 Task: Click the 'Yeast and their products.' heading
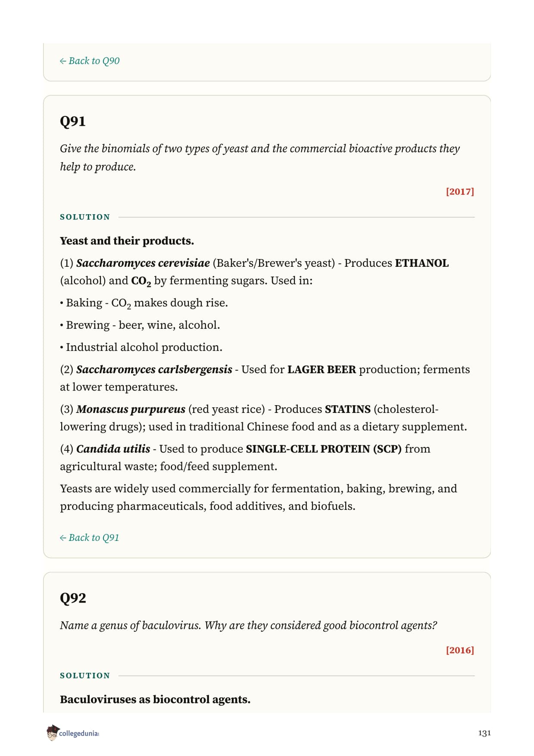pos(127,241)
